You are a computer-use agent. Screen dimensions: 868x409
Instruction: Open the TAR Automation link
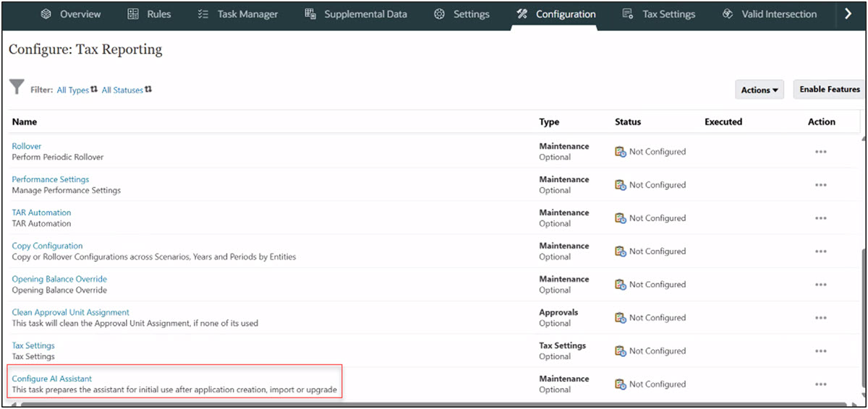[x=41, y=212]
